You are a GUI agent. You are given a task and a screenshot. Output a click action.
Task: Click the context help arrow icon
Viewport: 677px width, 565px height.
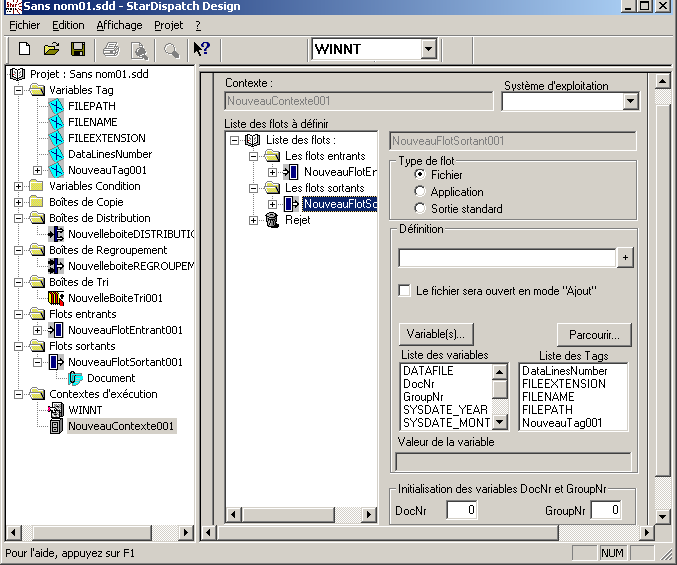pos(201,49)
